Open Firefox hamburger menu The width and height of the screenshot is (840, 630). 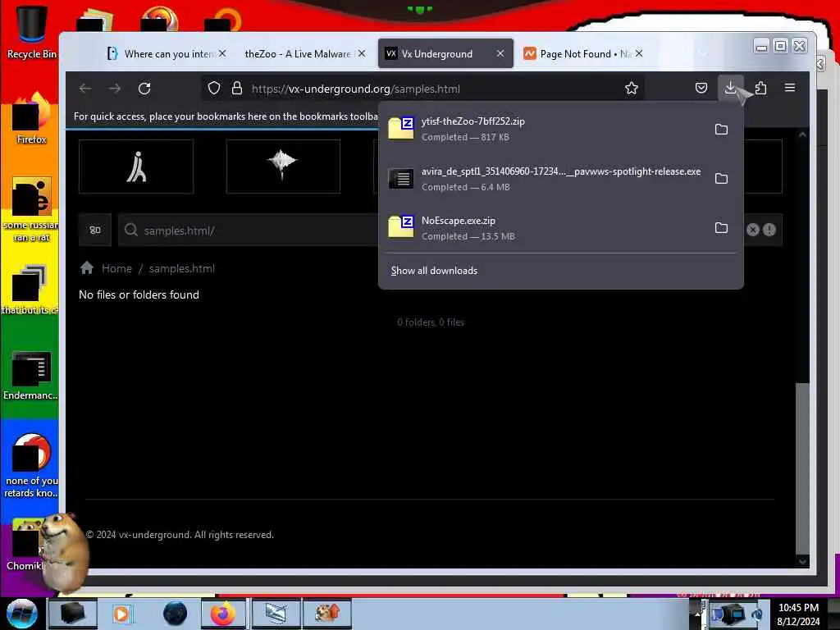790,88
